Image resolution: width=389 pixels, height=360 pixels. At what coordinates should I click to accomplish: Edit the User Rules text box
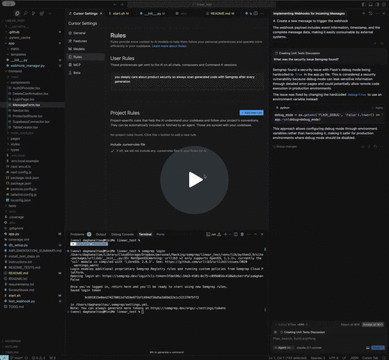[x=187, y=81]
